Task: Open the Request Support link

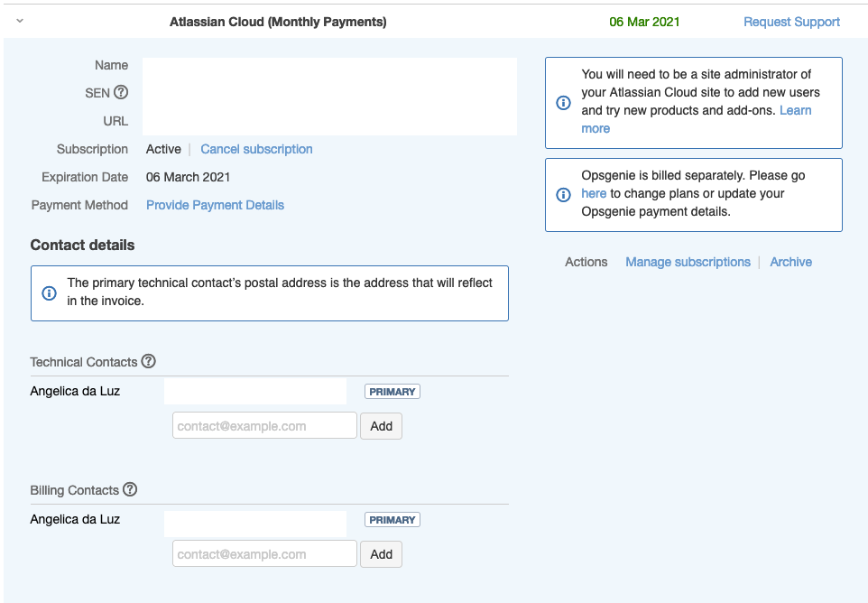Action: (x=791, y=22)
